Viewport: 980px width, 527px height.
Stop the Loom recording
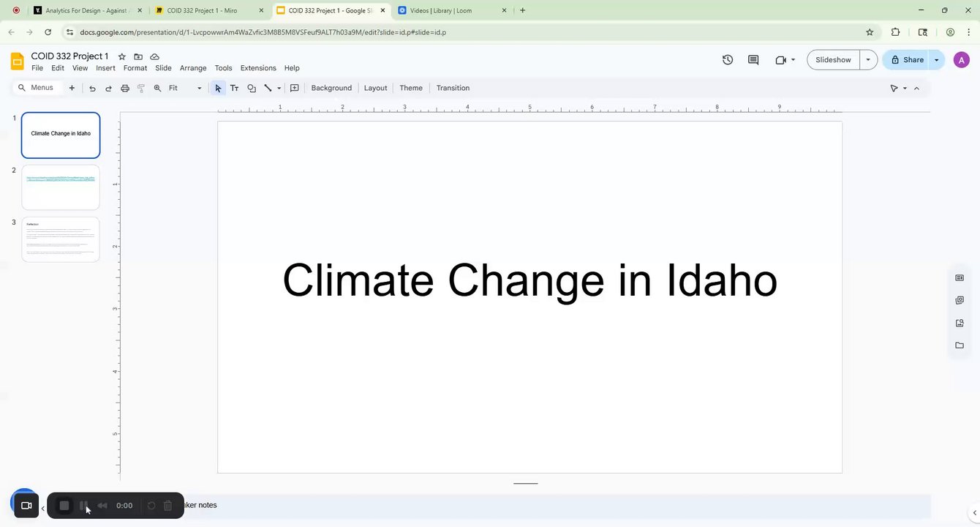[64, 505]
